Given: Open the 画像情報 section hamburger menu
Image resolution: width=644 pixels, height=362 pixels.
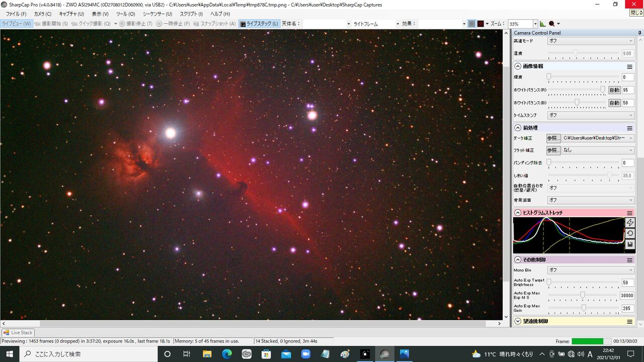Looking at the screenshot, I should [629, 66].
